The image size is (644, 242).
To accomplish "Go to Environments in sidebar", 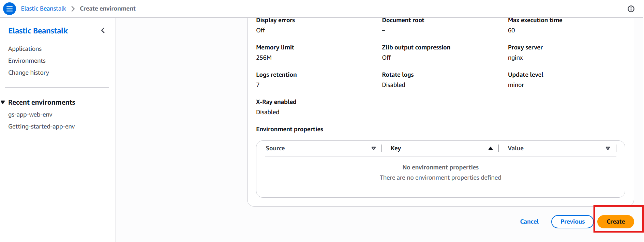I will pos(27,61).
